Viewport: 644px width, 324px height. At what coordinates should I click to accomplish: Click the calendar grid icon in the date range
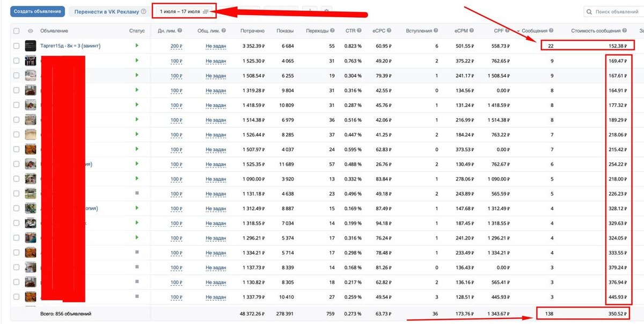point(206,11)
